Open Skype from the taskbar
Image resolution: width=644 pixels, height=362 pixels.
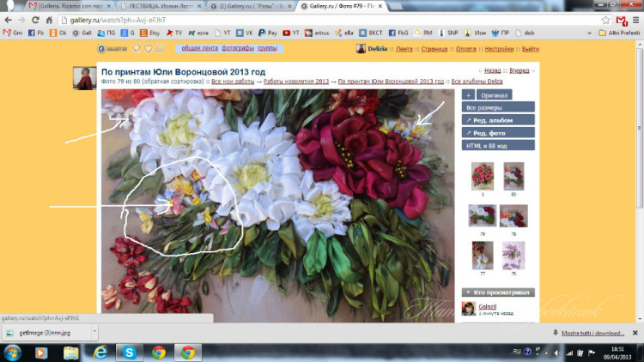129,353
